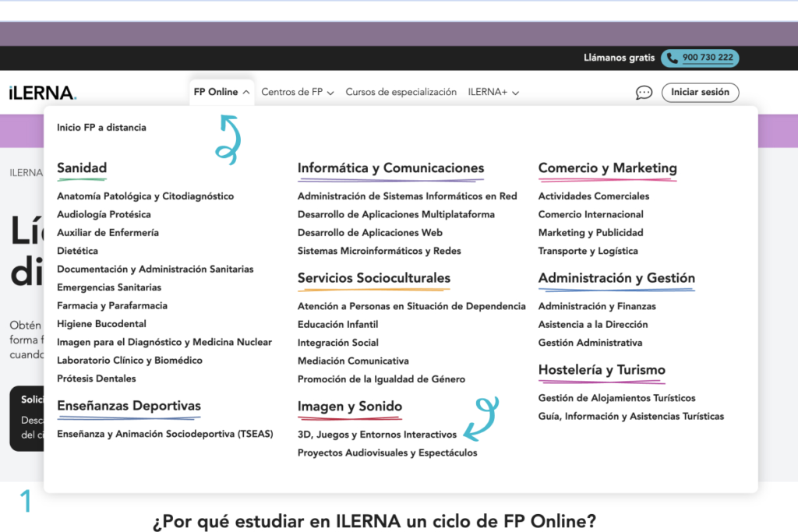Open Imagen para el Diagnóstico y Medicina Nuclear
This screenshot has height=532, width=798.
164,342
